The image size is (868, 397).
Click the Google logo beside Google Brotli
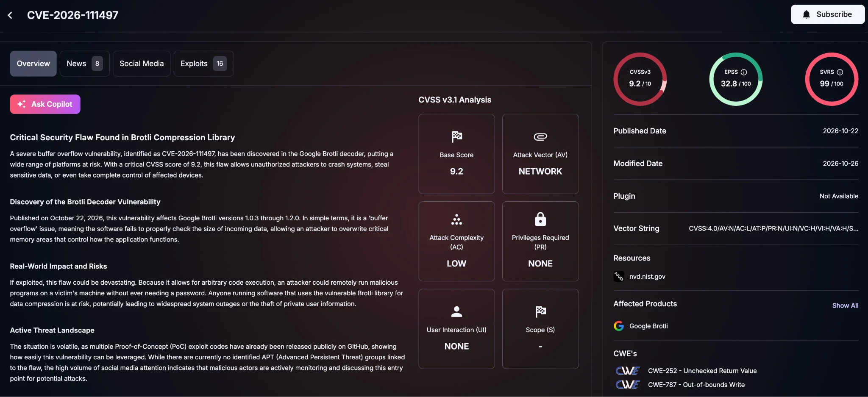(x=618, y=326)
